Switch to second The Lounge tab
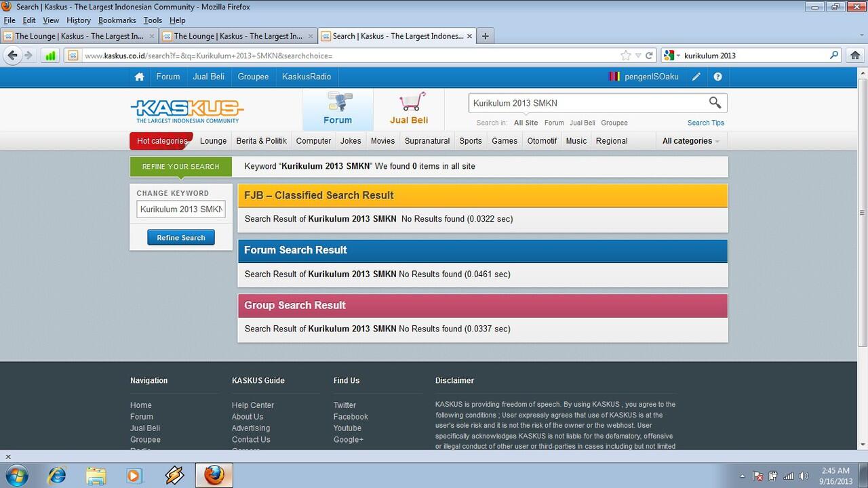This screenshot has height=488, width=868. click(x=238, y=36)
